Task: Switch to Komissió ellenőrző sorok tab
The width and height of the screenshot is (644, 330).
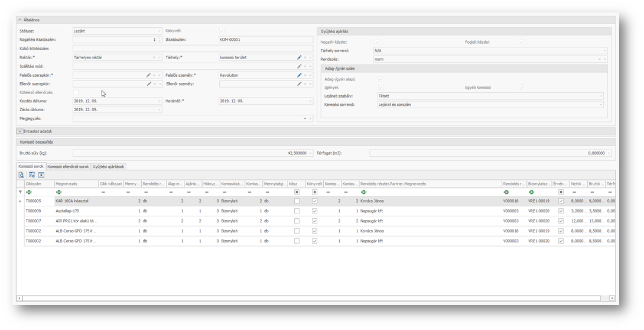Action: [x=68, y=167]
